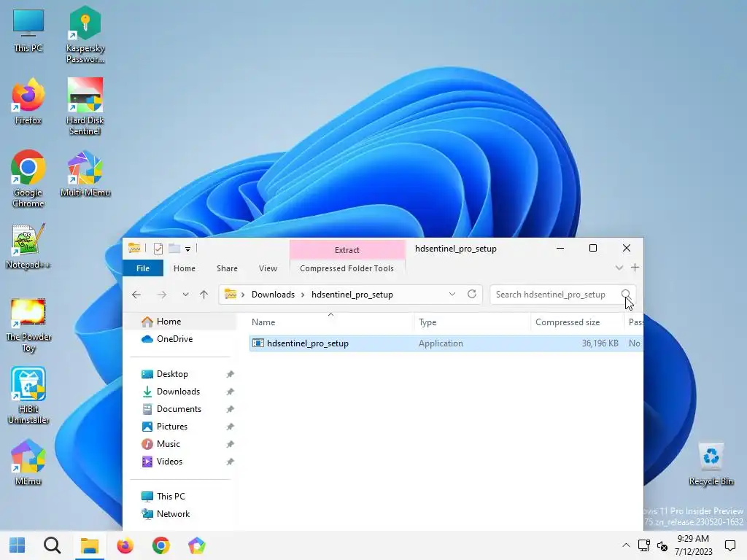This screenshot has width=747, height=560.
Task: Launch Chrome from the taskbar
Action: click(x=161, y=545)
